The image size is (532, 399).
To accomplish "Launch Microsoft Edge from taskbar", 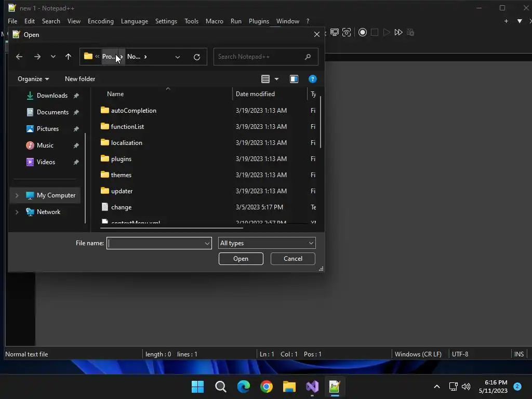I will pyautogui.click(x=243, y=387).
